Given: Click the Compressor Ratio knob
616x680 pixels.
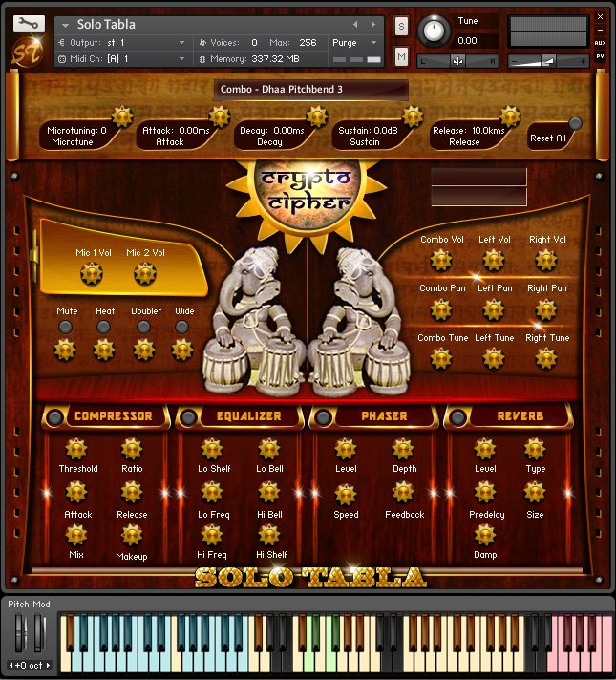Looking at the screenshot, I should (132, 449).
